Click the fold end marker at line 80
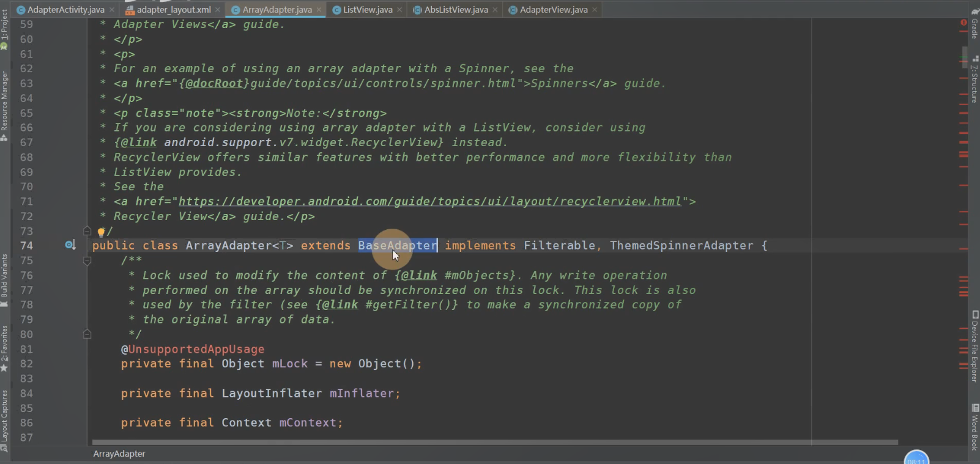Image resolution: width=980 pixels, height=464 pixels. click(x=87, y=334)
